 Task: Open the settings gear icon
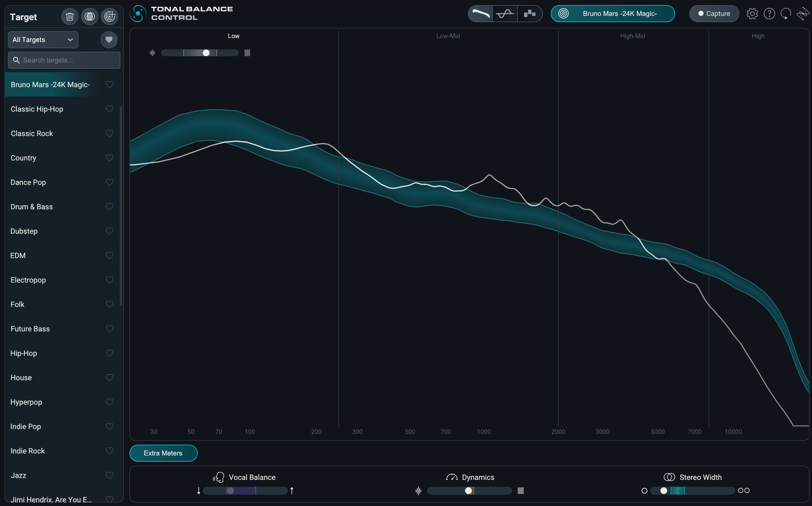pos(752,14)
